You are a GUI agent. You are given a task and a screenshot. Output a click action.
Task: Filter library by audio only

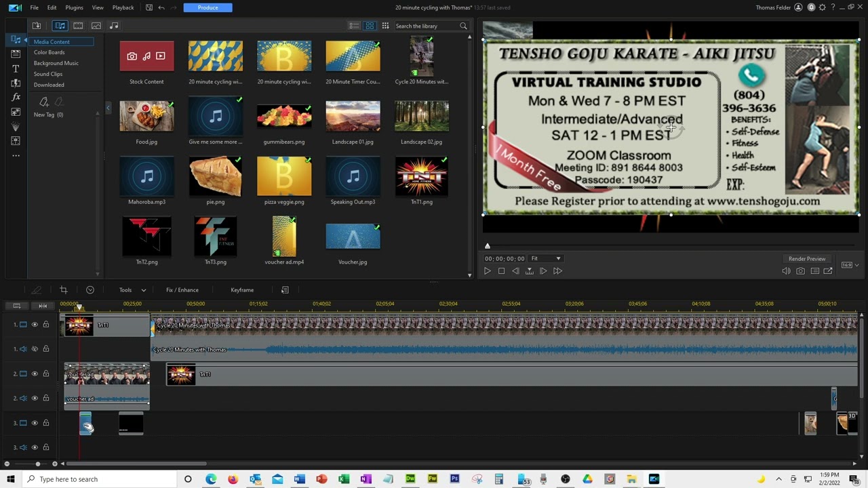pyautogui.click(x=114, y=26)
